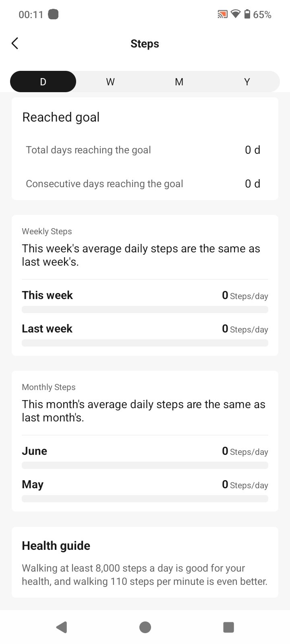Tap the Wi-Fi status icon
This screenshot has height=644, width=290.
235,14
